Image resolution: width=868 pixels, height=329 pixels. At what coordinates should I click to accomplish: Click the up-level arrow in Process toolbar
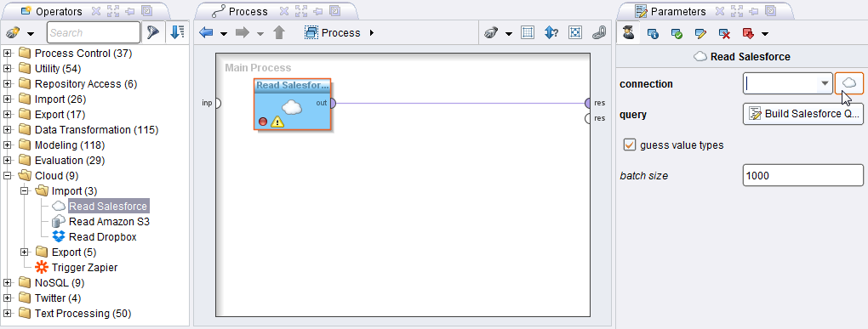[x=279, y=33]
